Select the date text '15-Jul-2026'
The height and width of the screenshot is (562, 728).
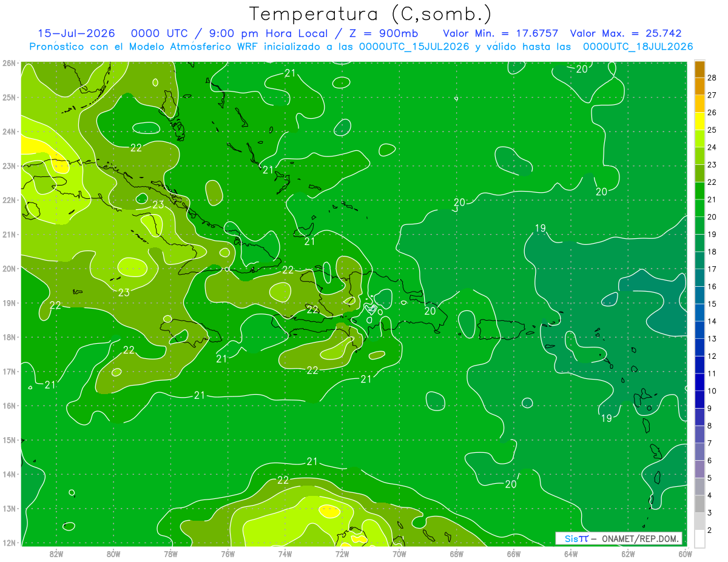(76, 33)
